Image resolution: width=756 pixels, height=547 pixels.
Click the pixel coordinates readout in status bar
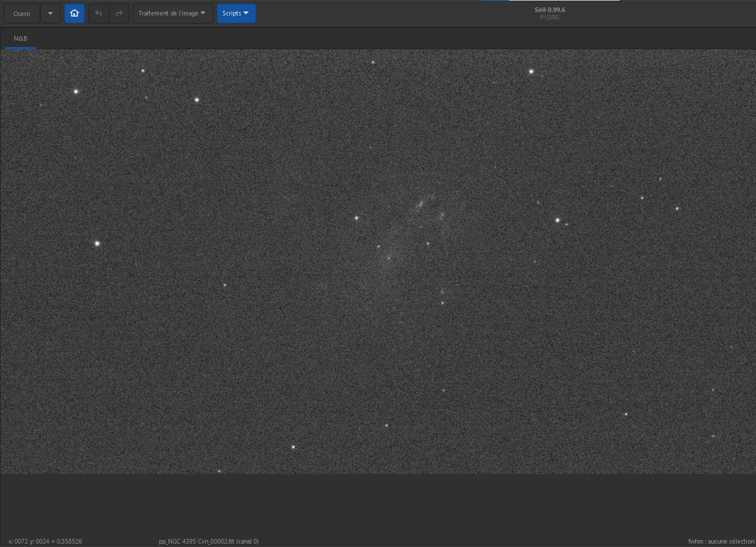pyautogui.click(x=45, y=541)
